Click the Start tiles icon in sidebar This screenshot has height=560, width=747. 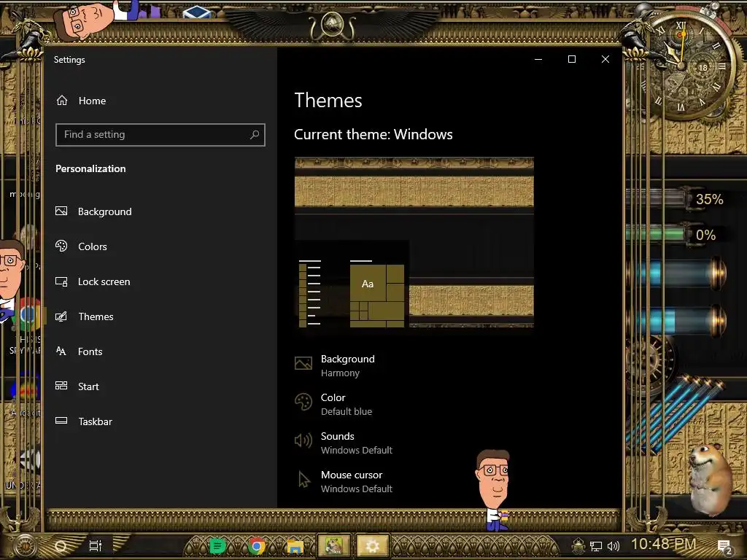61,386
